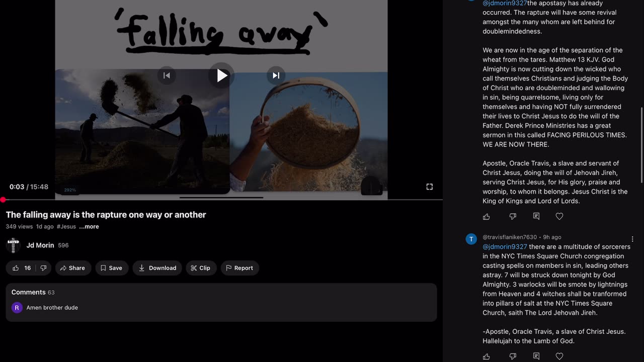Open T avatar of travisflaniken7630
This screenshot has width=644, height=362.
click(471, 239)
